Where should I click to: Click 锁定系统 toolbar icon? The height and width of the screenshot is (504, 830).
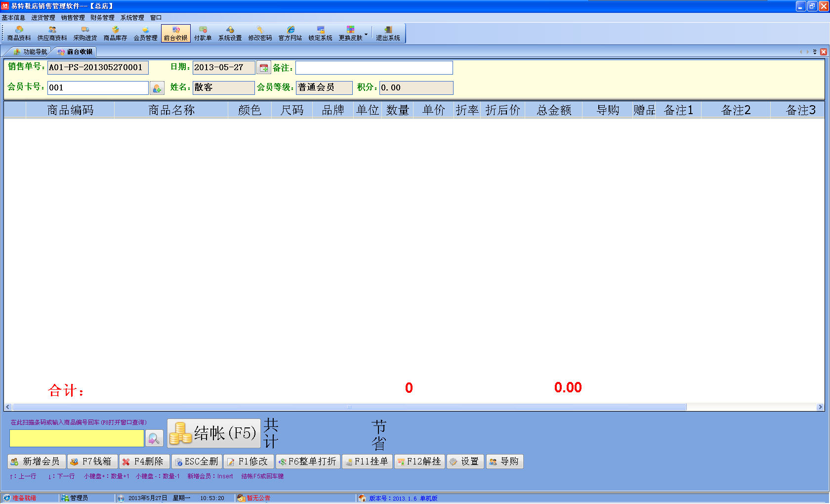click(320, 34)
